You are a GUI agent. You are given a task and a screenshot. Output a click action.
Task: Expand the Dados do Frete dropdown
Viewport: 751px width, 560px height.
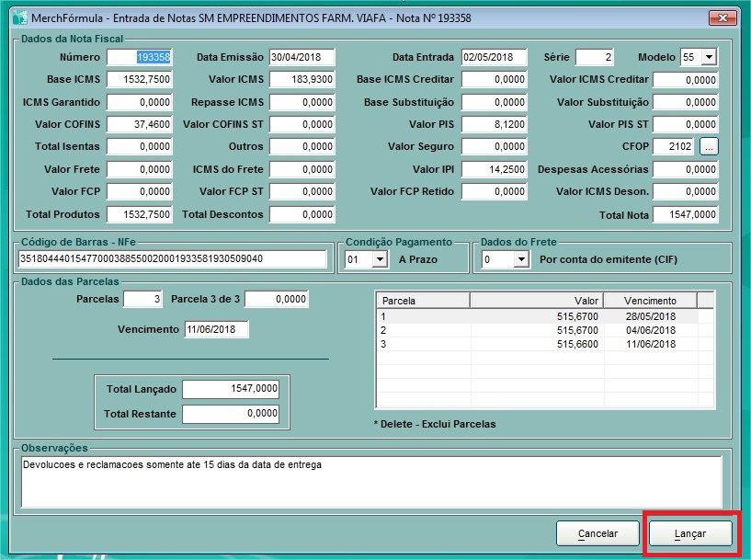coord(522,260)
